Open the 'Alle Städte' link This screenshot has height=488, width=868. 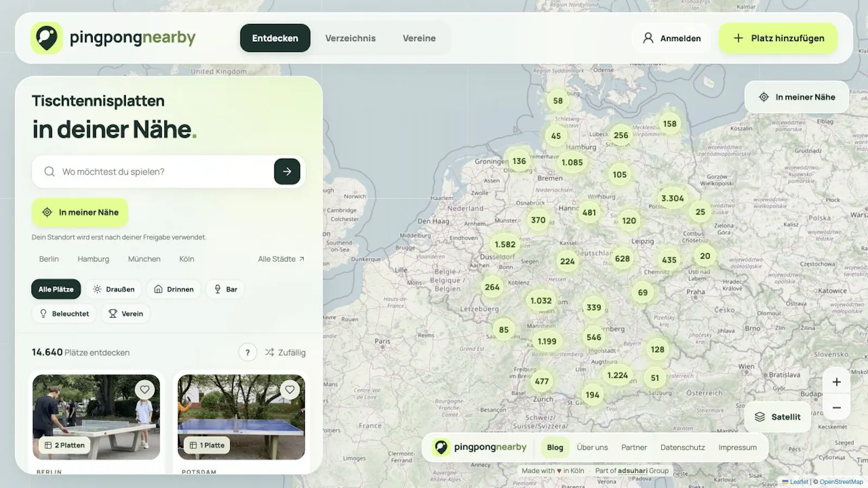(x=281, y=259)
